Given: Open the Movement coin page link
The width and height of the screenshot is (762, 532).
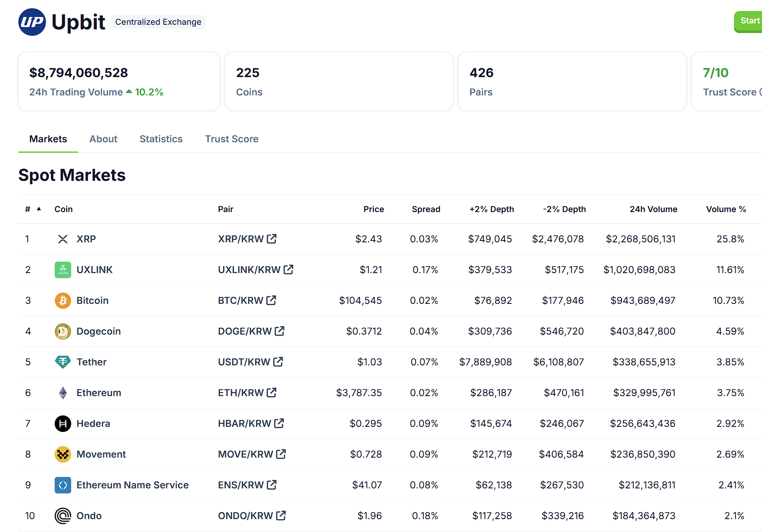Looking at the screenshot, I should pyautogui.click(x=102, y=454).
